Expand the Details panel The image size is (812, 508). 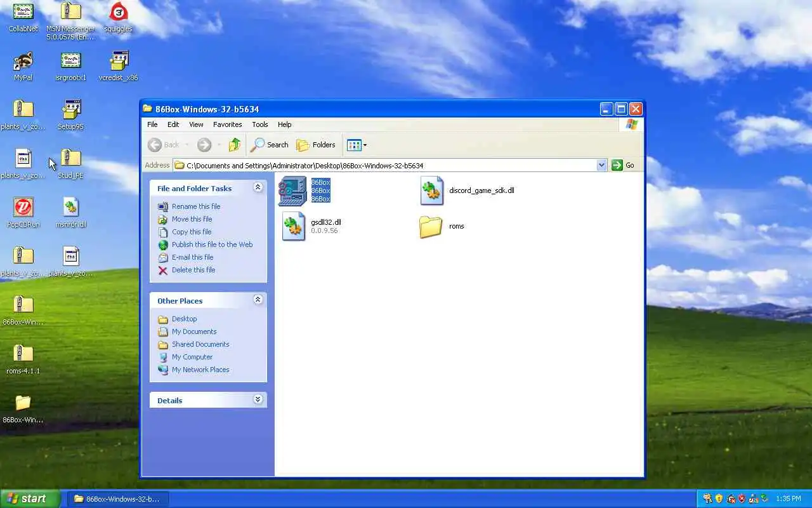pos(258,399)
